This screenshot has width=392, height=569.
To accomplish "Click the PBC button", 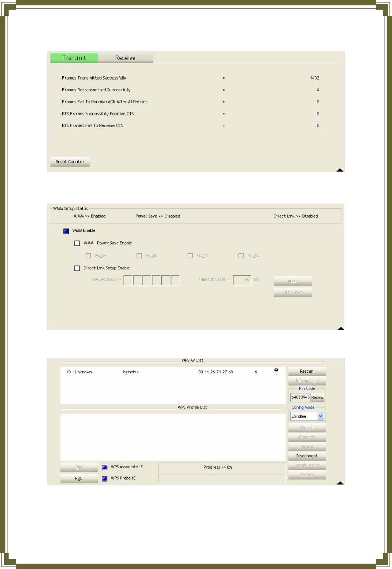I will (x=79, y=478).
